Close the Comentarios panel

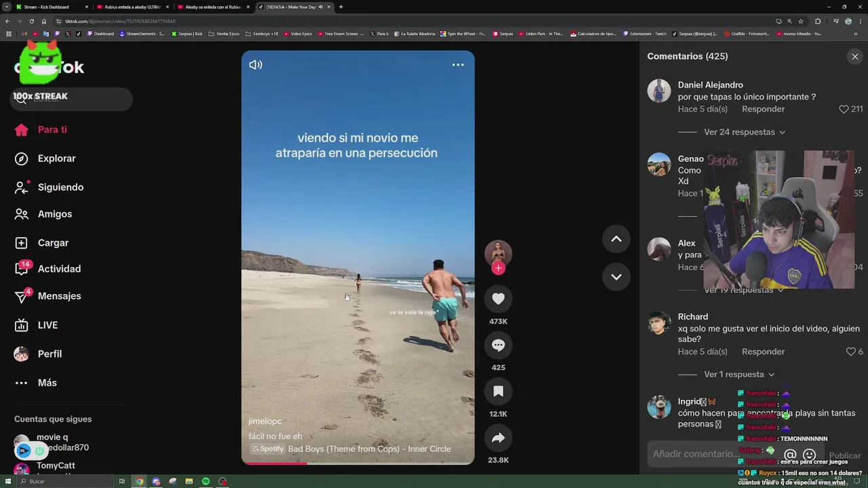pos(855,57)
